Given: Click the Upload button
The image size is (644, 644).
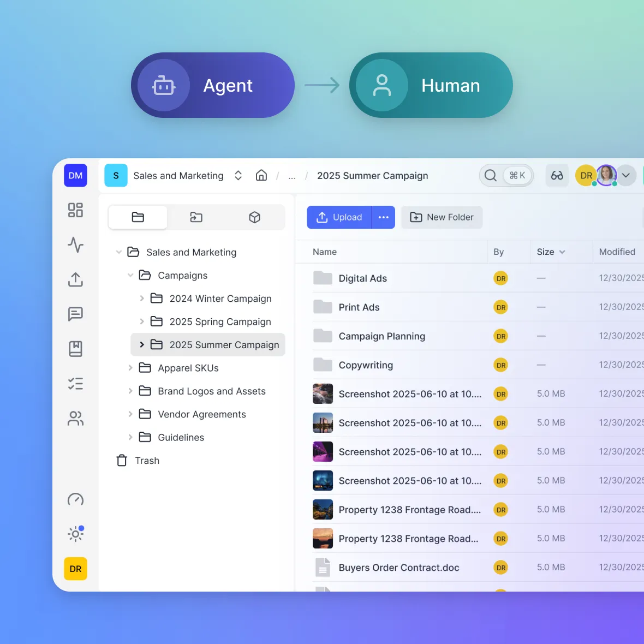Looking at the screenshot, I should pos(338,217).
